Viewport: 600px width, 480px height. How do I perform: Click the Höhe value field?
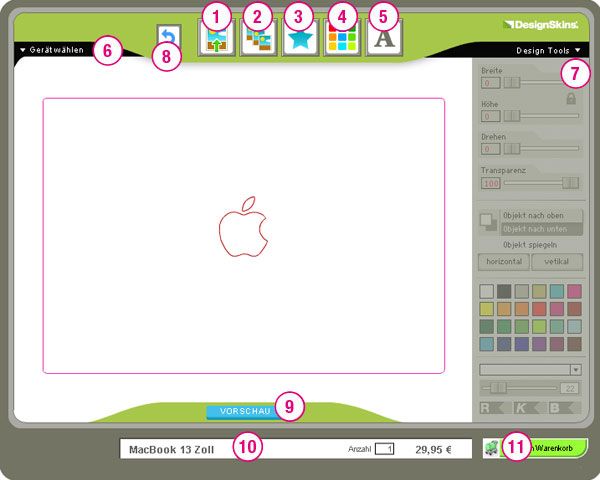(490, 116)
